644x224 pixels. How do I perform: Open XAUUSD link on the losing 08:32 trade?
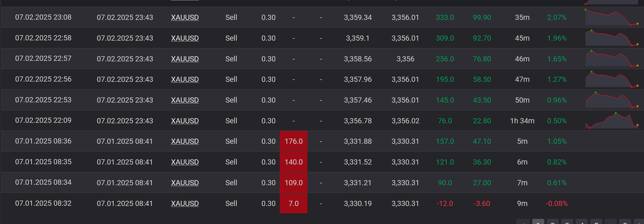point(185,204)
